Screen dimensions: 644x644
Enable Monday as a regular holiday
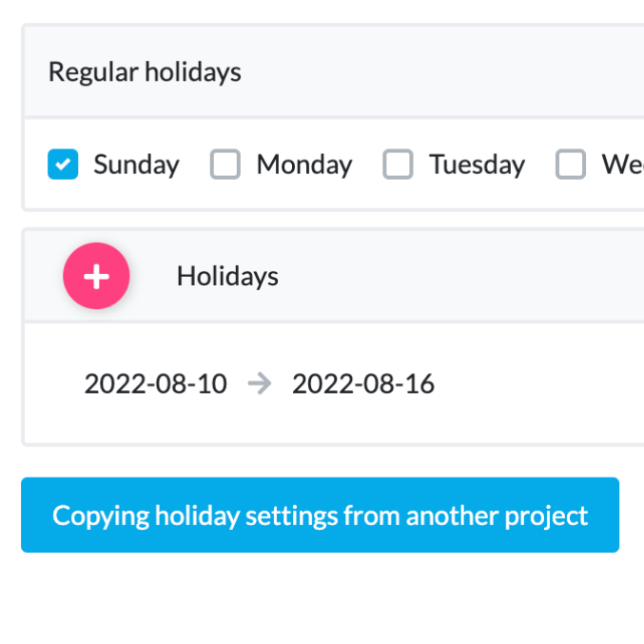[225, 165]
